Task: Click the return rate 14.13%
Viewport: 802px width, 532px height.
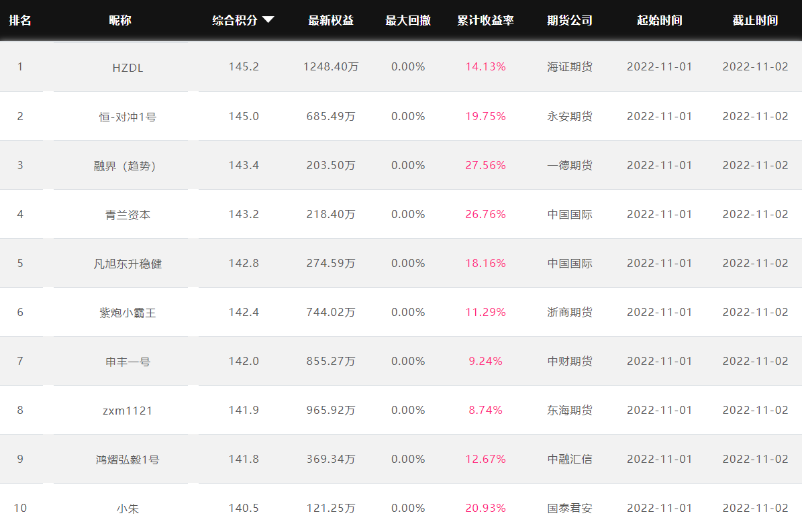Action: (x=485, y=67)
